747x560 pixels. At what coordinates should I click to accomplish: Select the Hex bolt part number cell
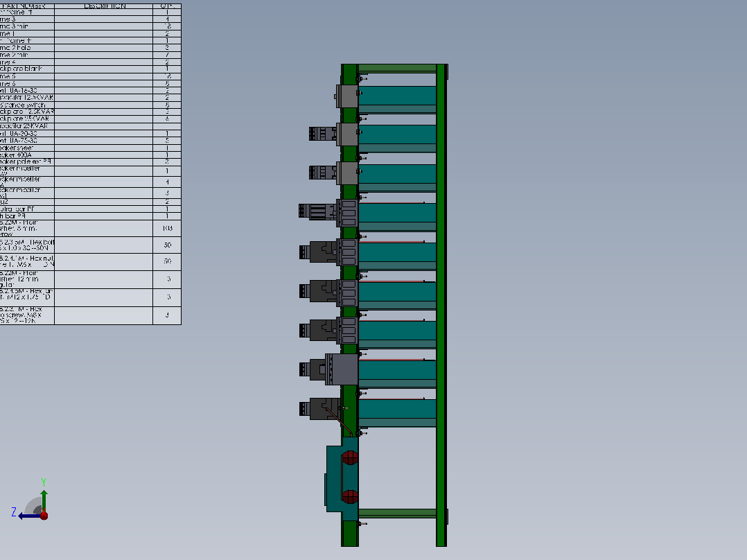27,245
